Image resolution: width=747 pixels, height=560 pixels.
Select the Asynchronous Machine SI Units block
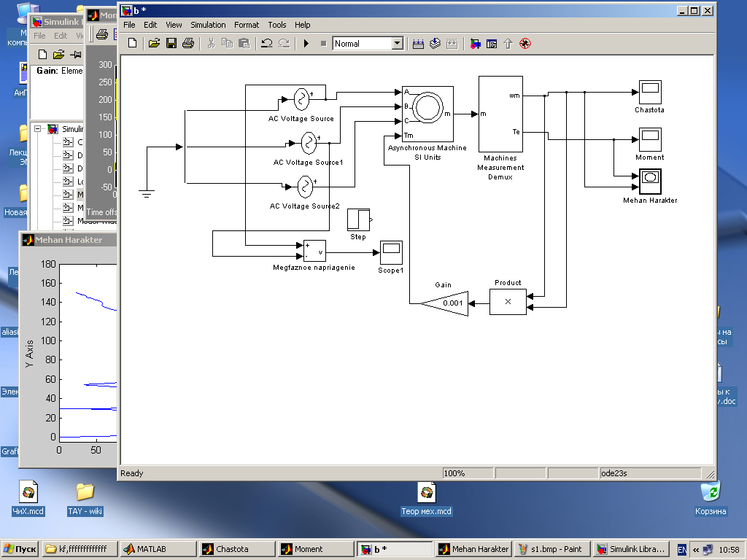(427, 114)
